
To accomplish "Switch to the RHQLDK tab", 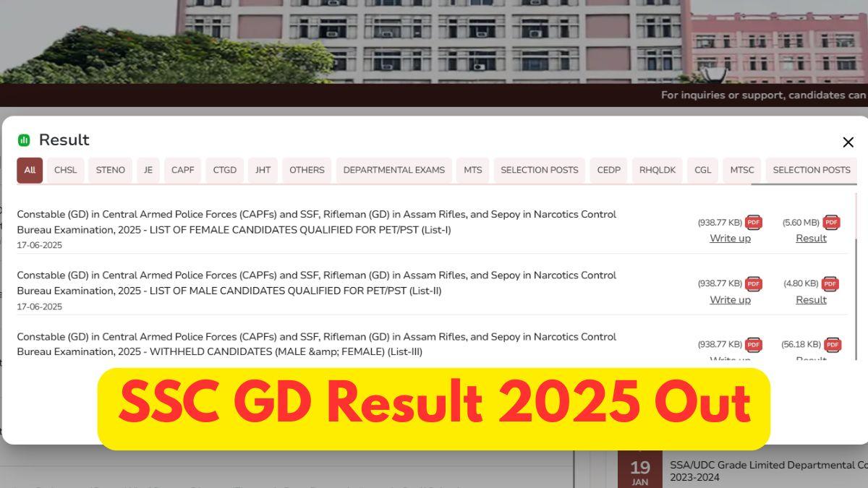I will point(658,170).
